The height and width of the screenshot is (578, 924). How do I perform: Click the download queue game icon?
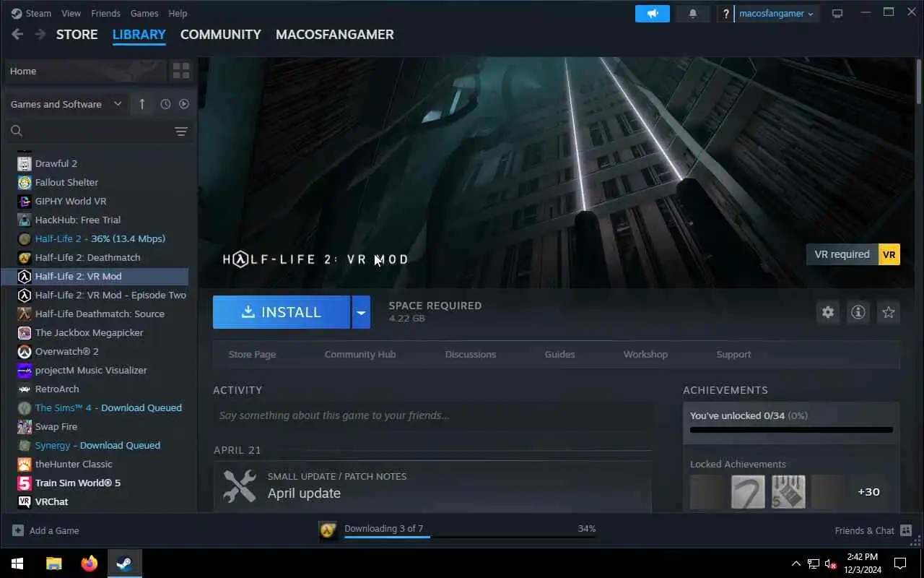(x=328, y=531)
